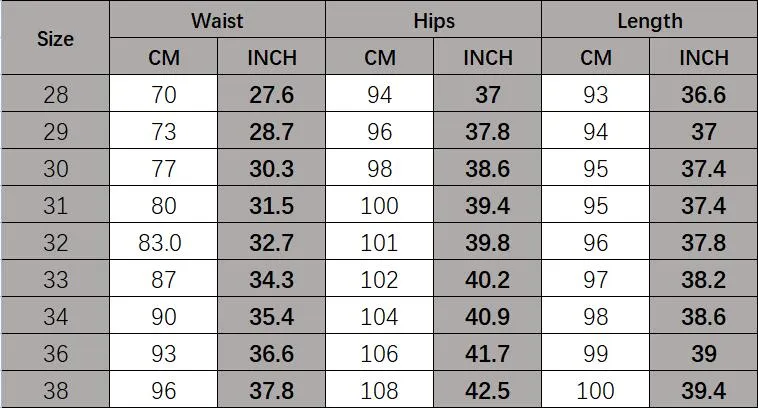
Task: Select the Waist column header
Action: [x=218, y=19]
